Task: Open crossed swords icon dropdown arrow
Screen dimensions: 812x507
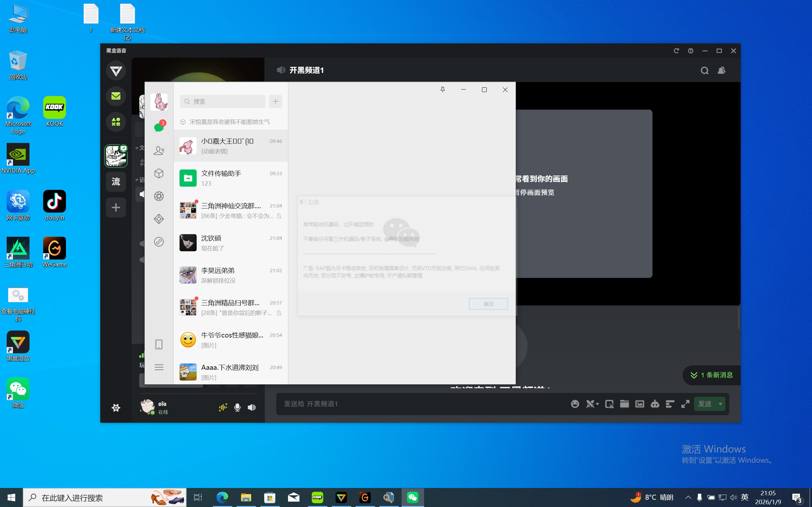Action: coord(597,404)
